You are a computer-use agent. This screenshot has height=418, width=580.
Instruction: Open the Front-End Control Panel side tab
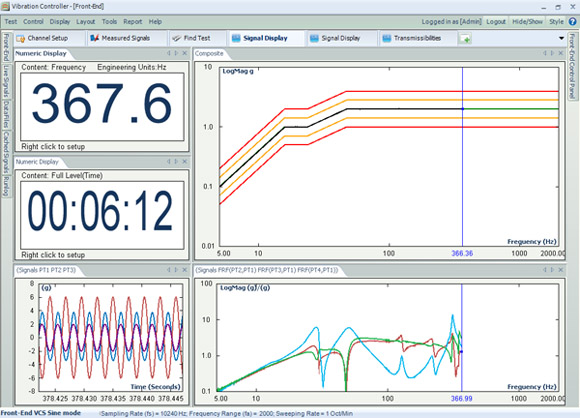(x=572, y=66)
